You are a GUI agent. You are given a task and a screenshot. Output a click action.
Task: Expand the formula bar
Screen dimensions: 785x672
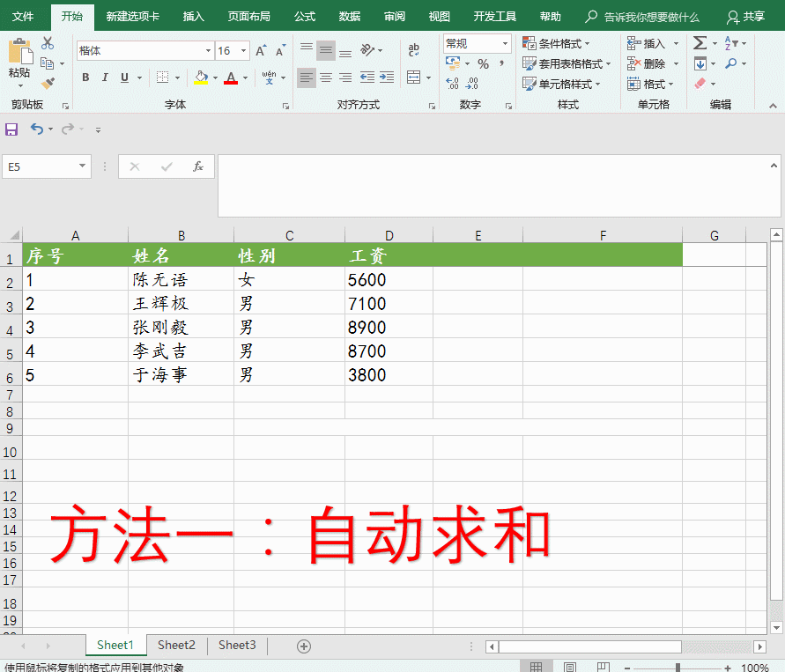click(774, 166)
